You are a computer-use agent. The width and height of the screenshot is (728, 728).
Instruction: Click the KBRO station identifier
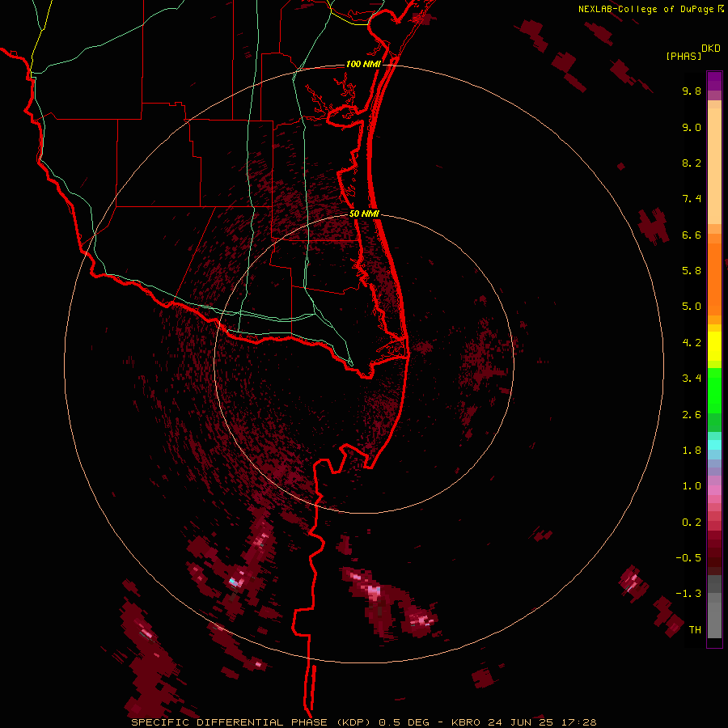[467, 722]
